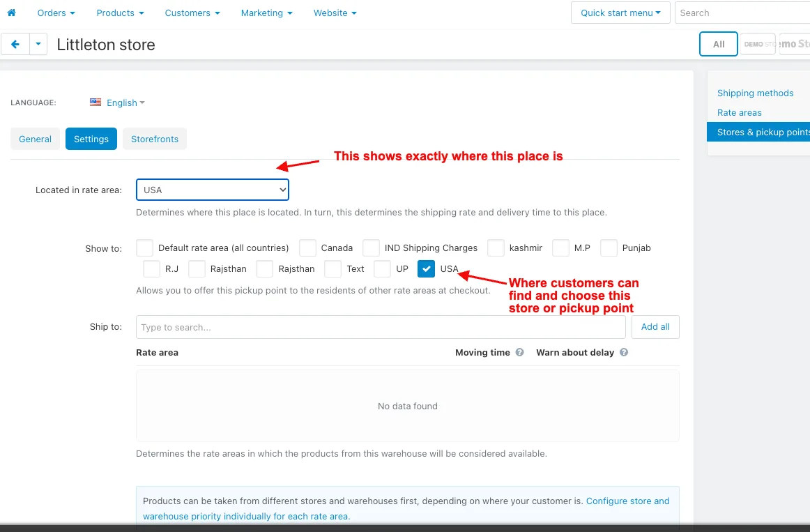Select the All storefronts button
The image size is (810, 532).
pos(719,45)
